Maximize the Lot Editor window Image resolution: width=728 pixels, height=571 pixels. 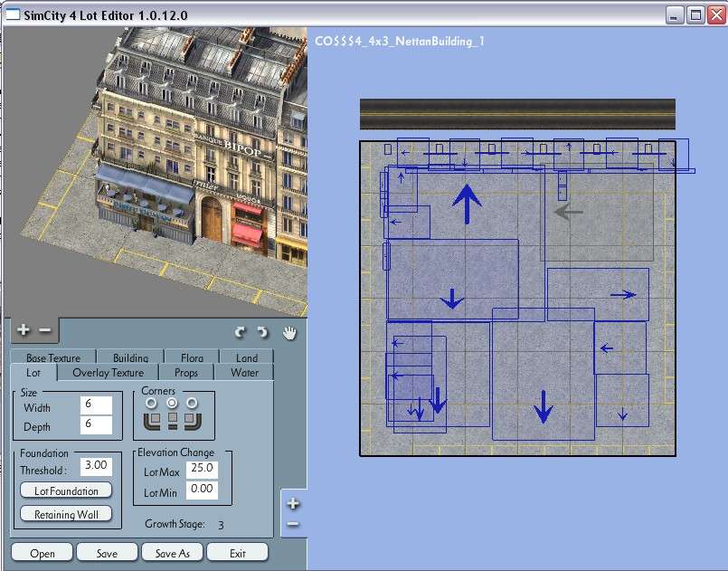point(695,15)
